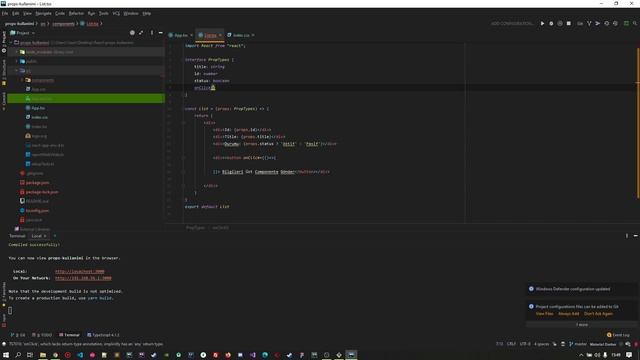Open Search Everywhere magnifier in top toolbar

coord(635,24)
